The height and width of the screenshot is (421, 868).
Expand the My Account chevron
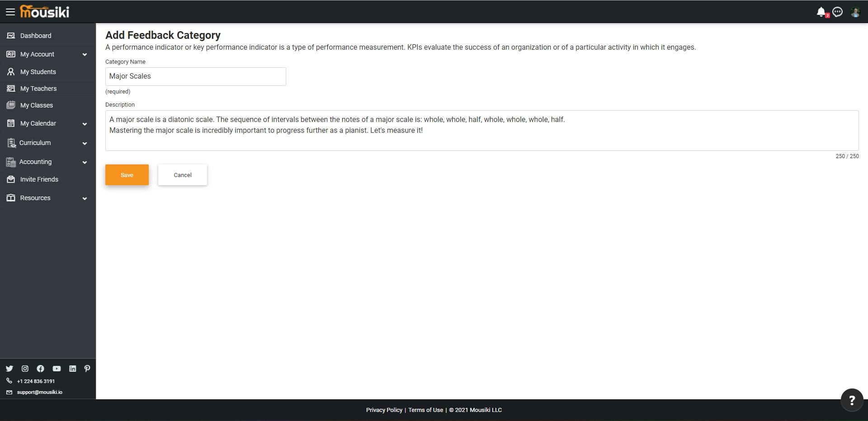coord(85,55)
